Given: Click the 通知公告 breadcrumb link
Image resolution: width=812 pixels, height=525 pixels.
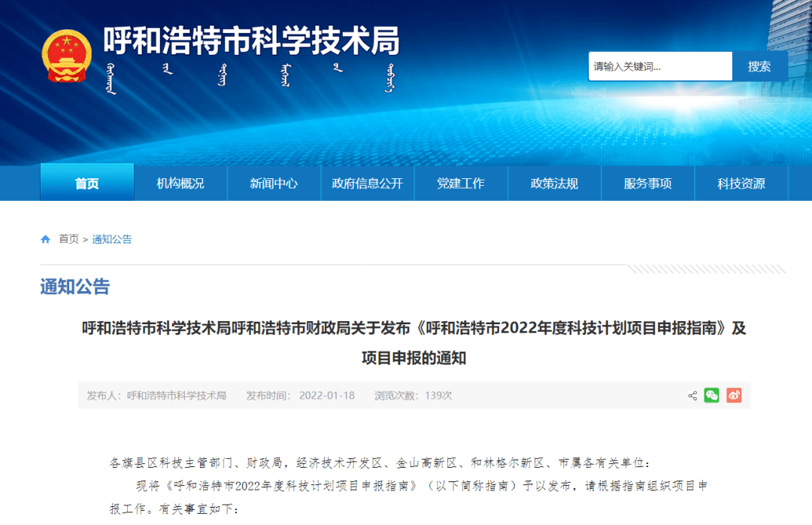Looking at the screenshot, I should [112, 239].
